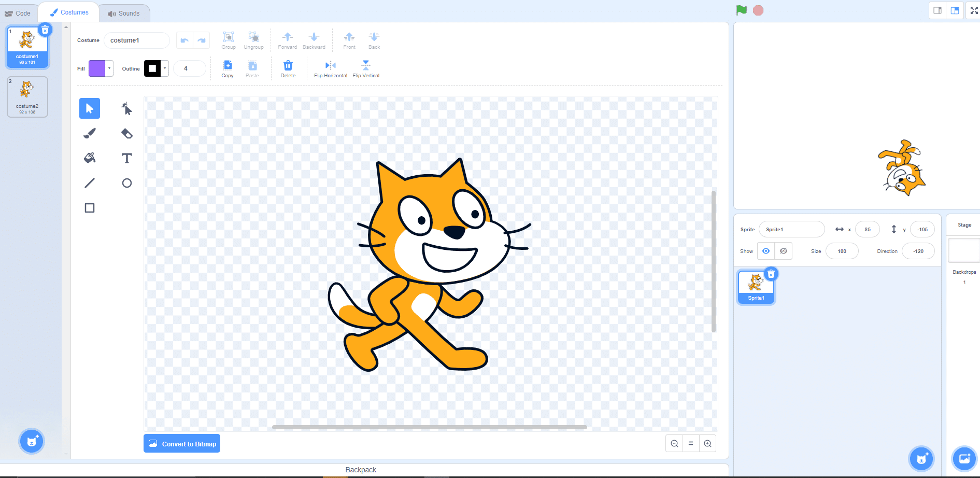
Task: Reset canvas zoom to default
Action: click(691, 444)
